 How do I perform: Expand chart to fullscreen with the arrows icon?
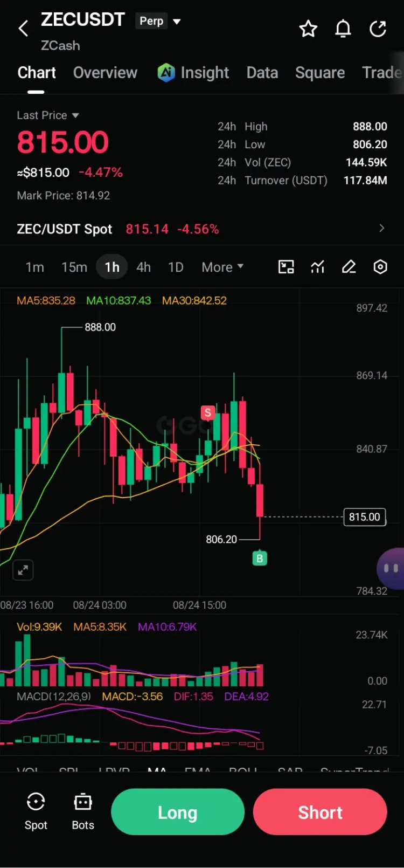(x=23, y=570)
